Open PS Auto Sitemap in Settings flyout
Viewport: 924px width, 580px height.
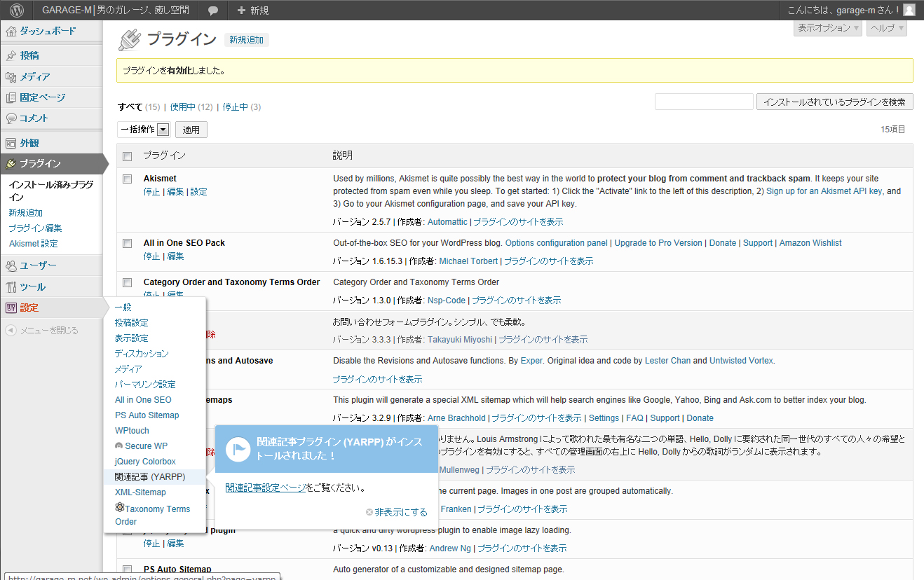tap(147, 415)
